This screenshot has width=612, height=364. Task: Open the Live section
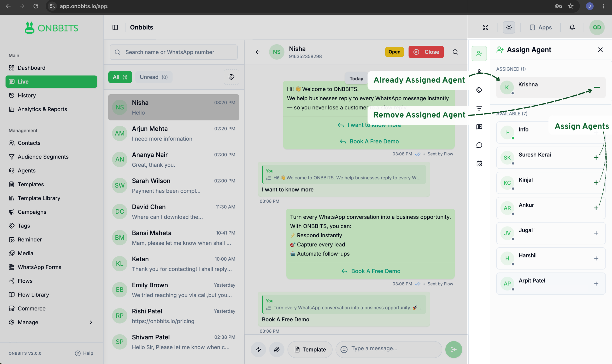[x=51, y=81]
